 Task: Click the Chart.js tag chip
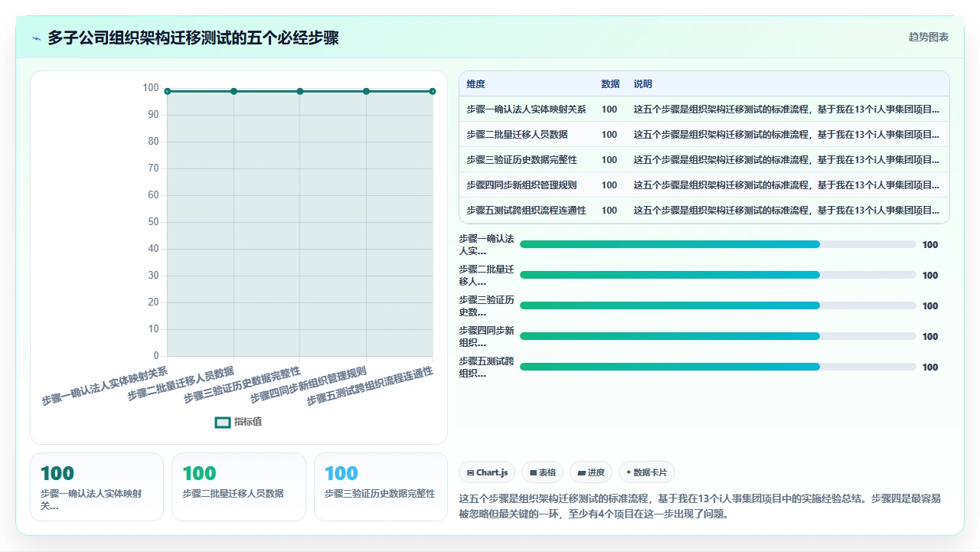(x=487, y=472)
